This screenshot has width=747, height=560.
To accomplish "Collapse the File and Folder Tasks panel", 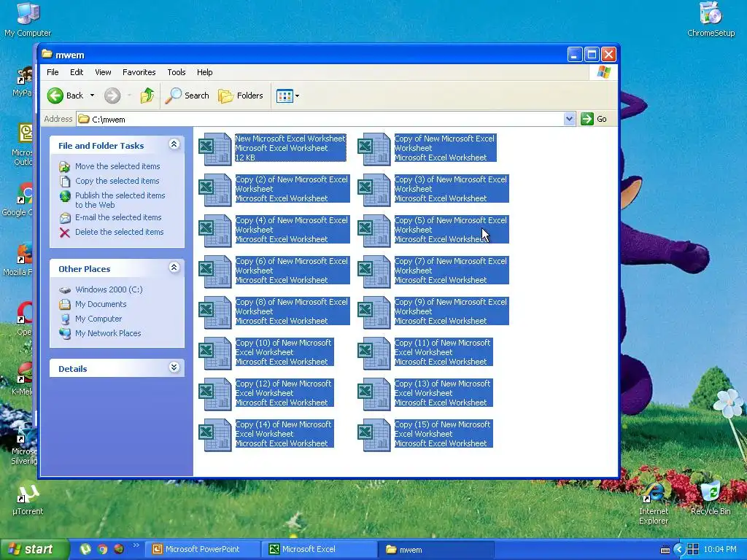I will [174, 144].
